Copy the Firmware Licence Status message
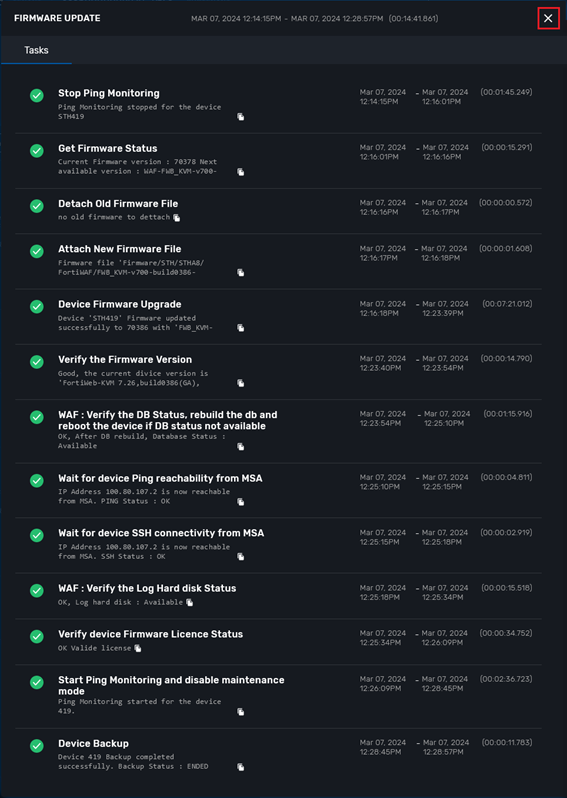The height and width of the screenshot is (798, 567). pos(137,648)
